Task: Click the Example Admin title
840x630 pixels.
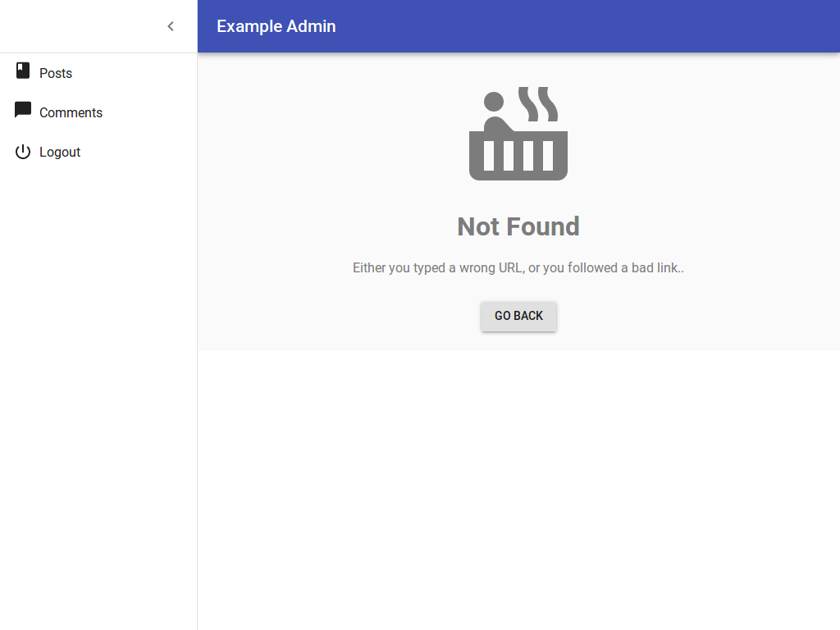Action: [x=276, y=26]
